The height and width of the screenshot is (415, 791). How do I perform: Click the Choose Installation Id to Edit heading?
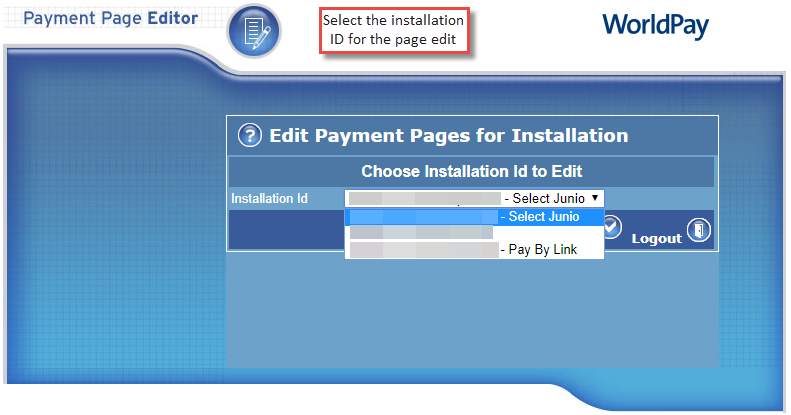(472, 171)
